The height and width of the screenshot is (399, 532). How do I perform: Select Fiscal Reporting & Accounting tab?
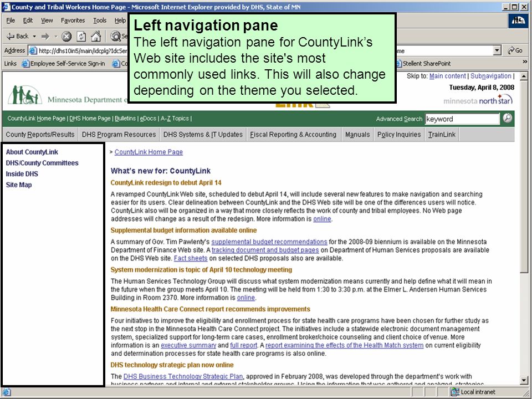point(293,135)
